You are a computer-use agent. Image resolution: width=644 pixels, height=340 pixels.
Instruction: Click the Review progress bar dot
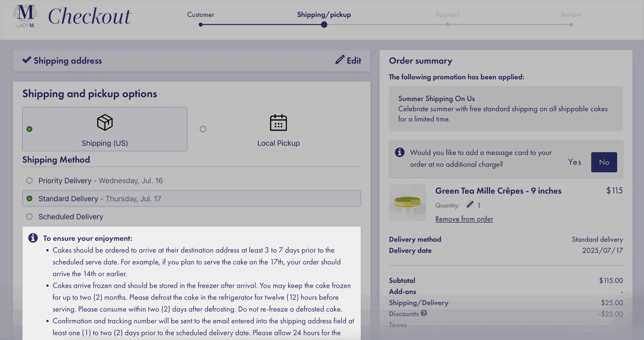click(571, 25)
